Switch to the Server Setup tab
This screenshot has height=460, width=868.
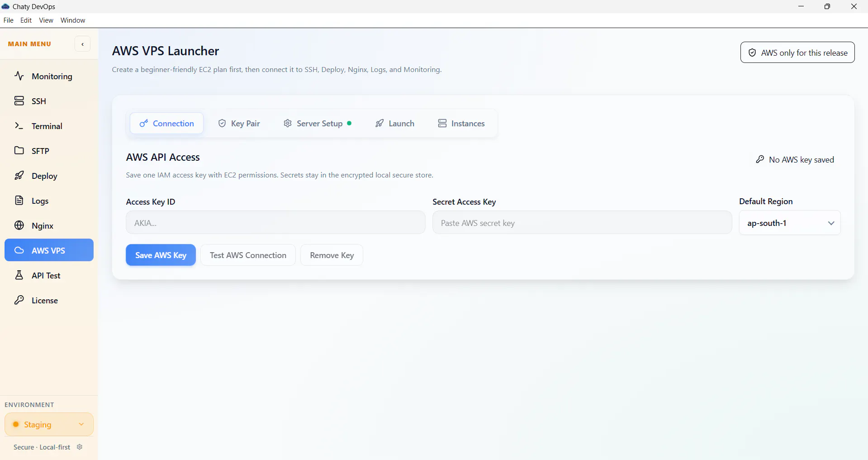318,124
